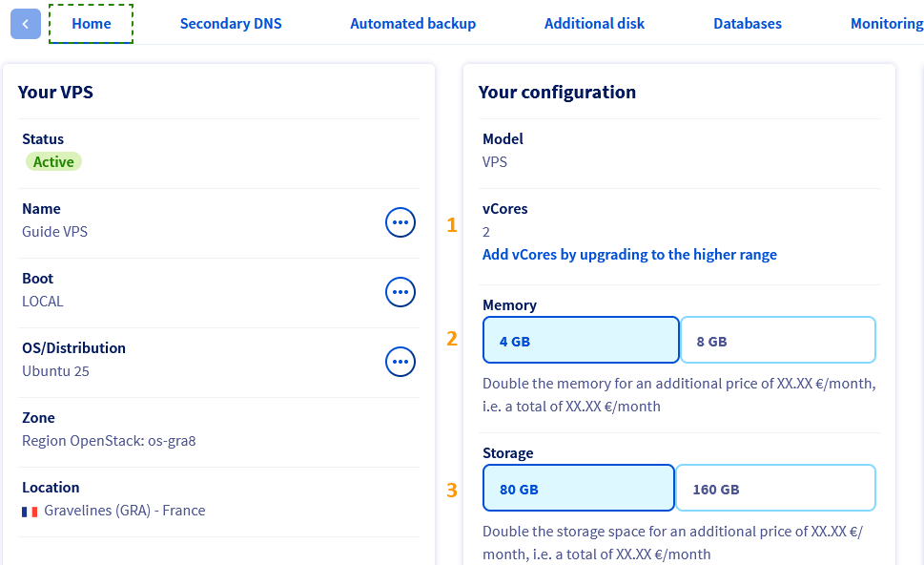Screen dimensions: 924x565
Task: Go to the Automated backup tab
Action: pos(413,24)
